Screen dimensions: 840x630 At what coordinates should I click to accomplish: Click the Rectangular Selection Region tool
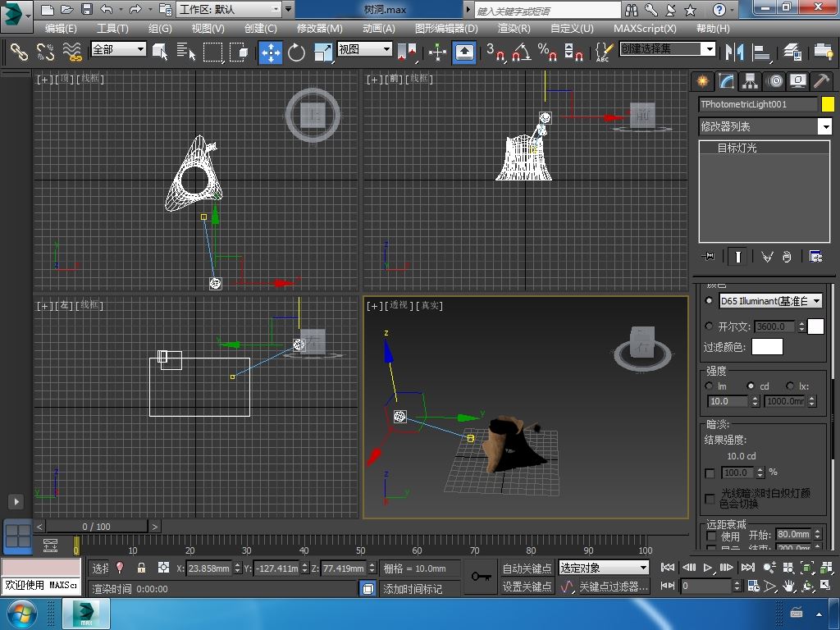click(212, 52)
